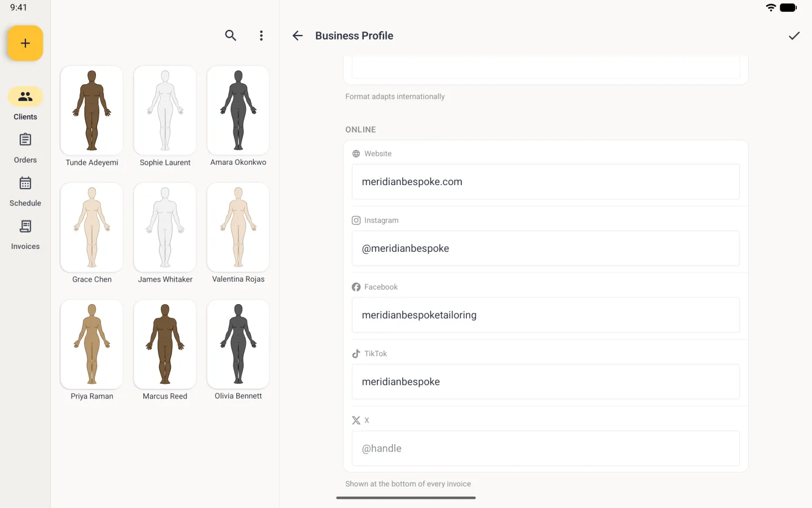
Task: Click the TikTok logo icon
Action: pos(356,353)
